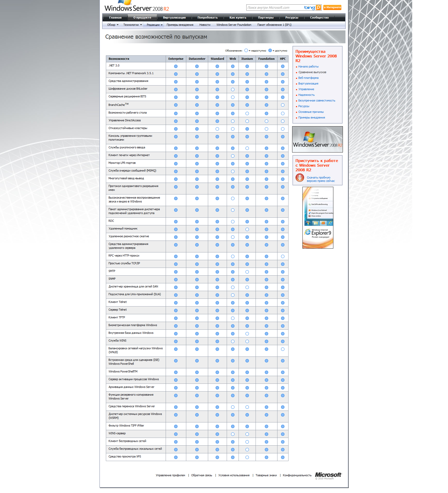Open the Попробовать navigation tab
Viewport: 448px width, 493px height.
(207, 18)
